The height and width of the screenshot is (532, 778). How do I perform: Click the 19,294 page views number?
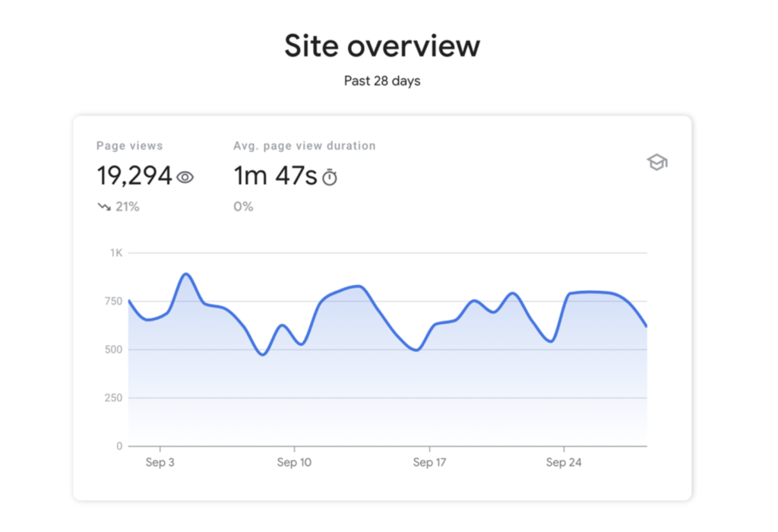[134, 176]
